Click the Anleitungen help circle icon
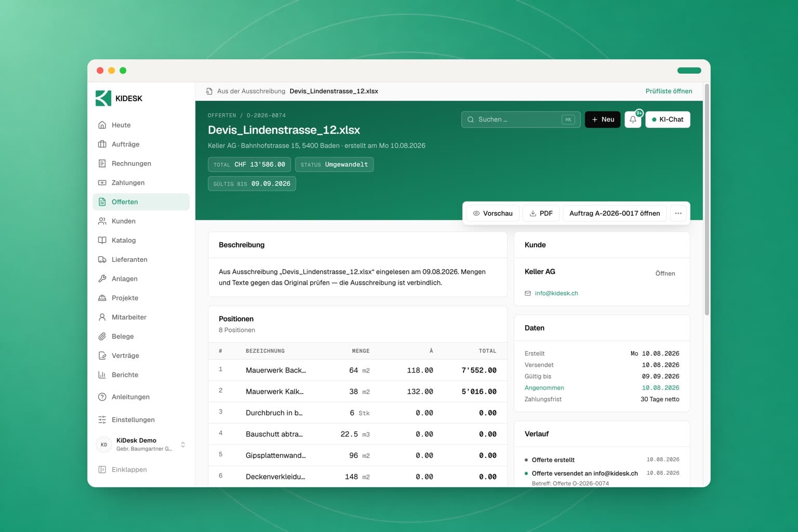Image resolution: width=798 pixels, height=532 pixels. tap(102, 397)
